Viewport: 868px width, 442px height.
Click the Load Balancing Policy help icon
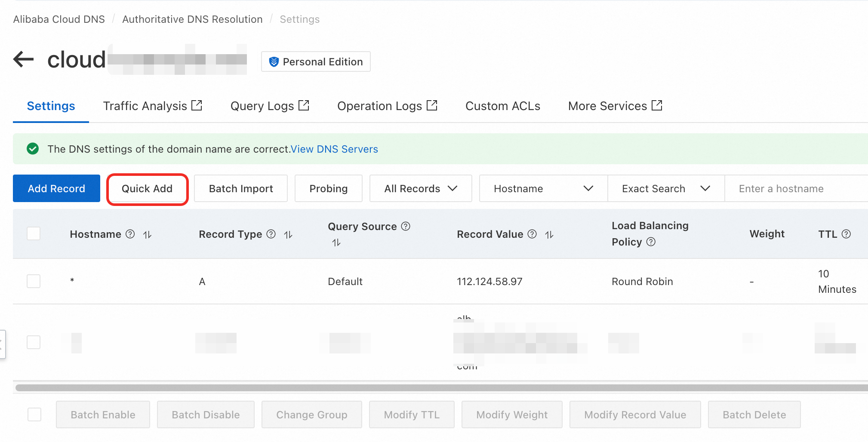tap(651, 242)
